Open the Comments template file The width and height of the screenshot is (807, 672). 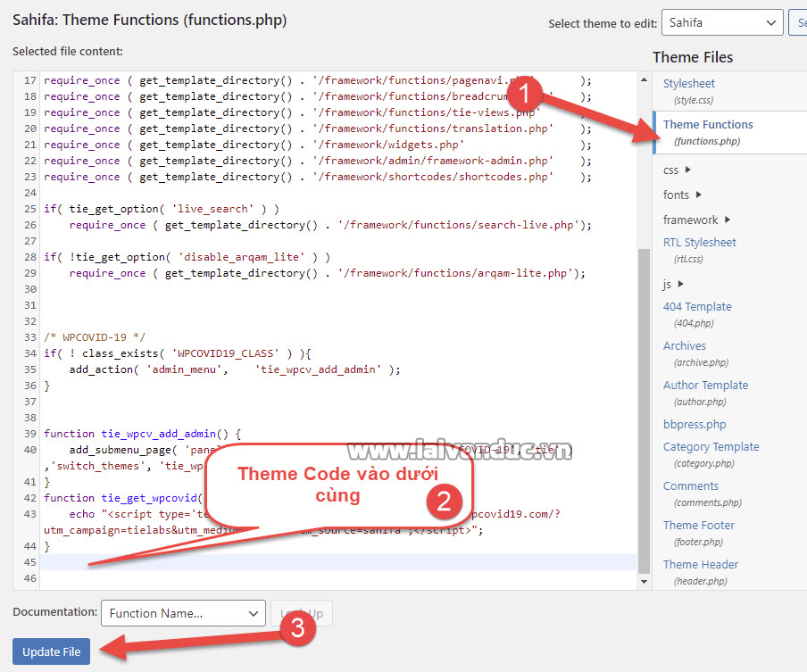690,486
